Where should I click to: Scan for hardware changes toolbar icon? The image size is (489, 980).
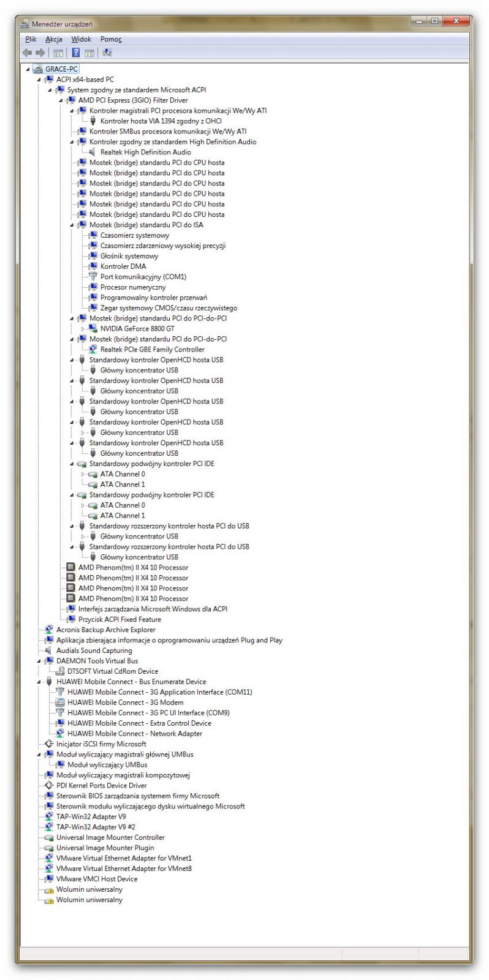point(107,53)
